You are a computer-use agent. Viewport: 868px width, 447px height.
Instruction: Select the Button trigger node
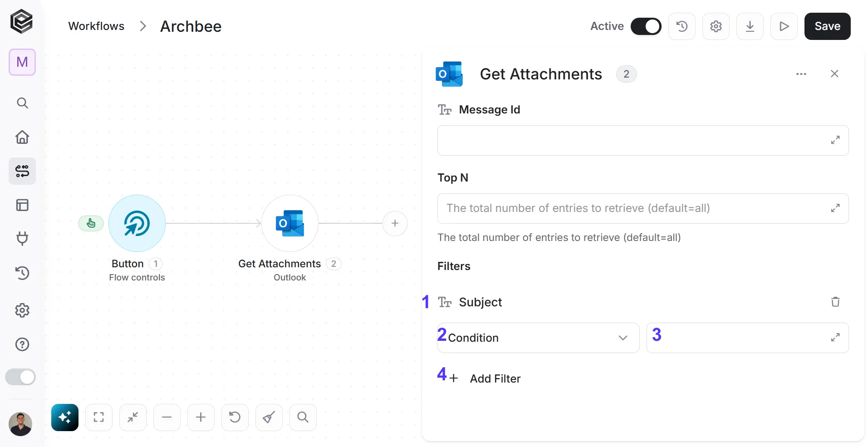(x=137, y=223)
